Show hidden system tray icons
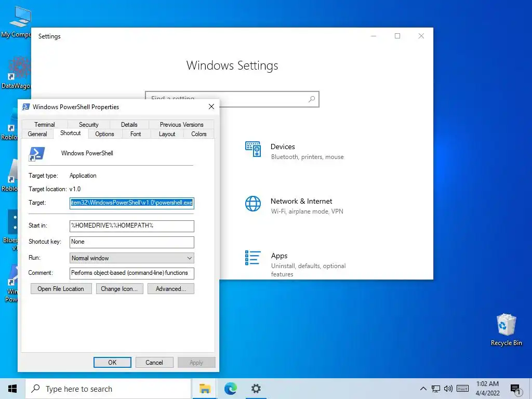The width and height of the screenshot is (532, 399). click(x=423, y=389)
